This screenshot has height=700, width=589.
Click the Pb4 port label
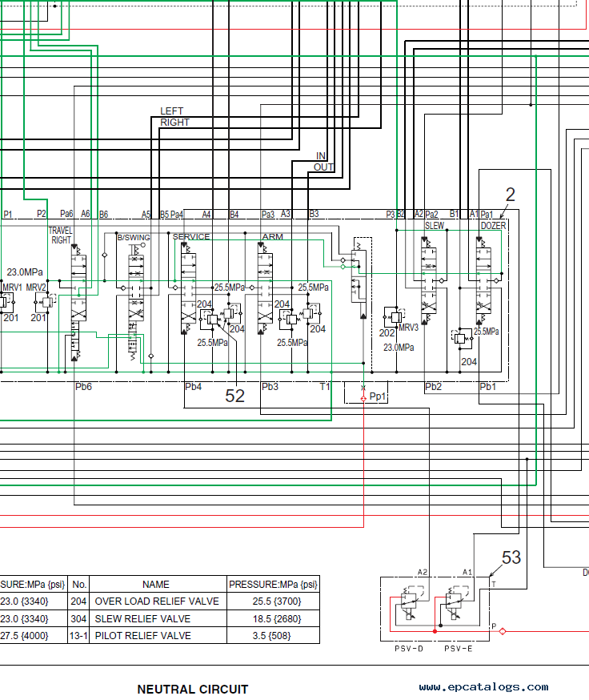click(193, 387)
